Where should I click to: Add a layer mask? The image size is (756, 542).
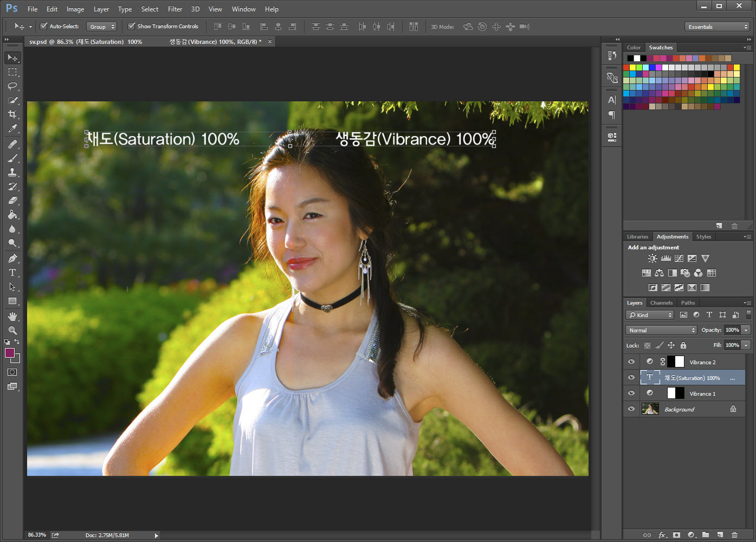pyautogui.click(x=676, y=535)
